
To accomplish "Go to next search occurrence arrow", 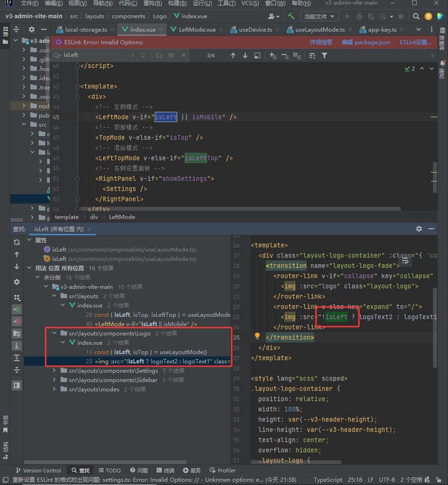I will pyautogui.click(x=245, y=55).
